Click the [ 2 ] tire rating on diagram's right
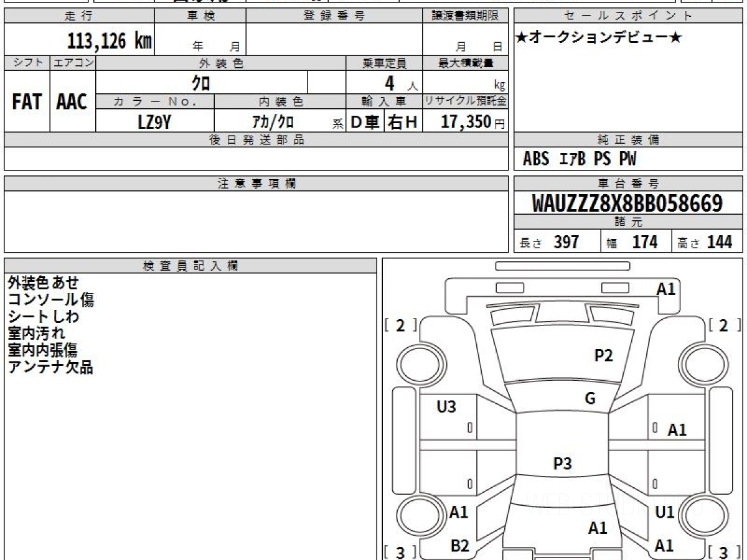This screenshot has height=560, width=747. tap(725, 325)
